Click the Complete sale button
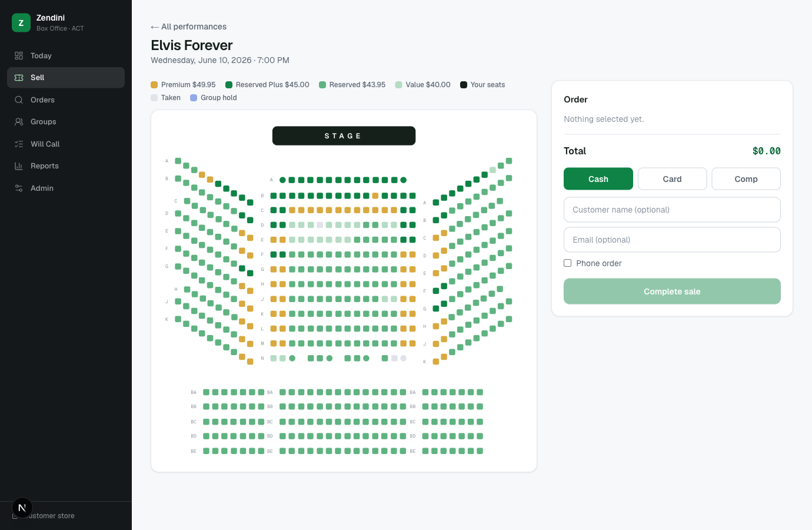This screenshot has height=530, width=812. coord(672,291)
